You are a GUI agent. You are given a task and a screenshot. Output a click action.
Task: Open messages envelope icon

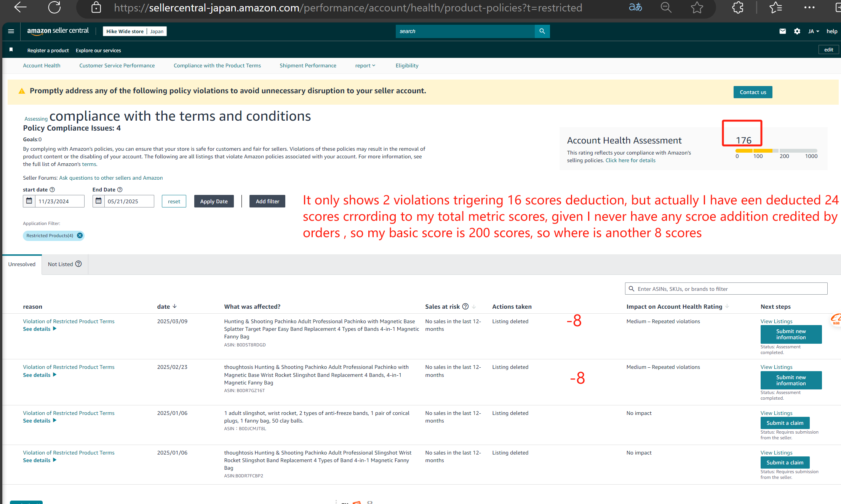point(782,31)
